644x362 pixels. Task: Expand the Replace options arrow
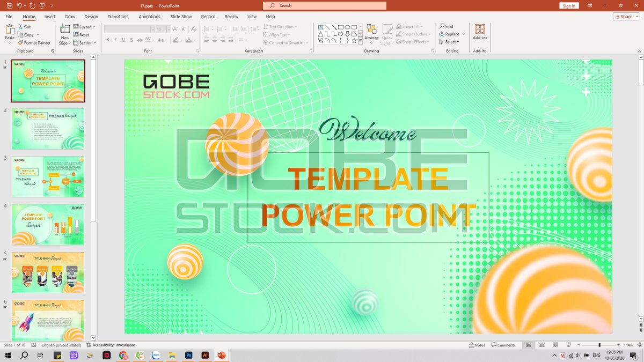point(464,34)
